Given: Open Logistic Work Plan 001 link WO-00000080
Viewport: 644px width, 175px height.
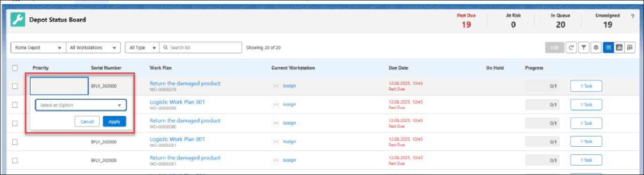Looking at the screenshot, I should 177,102.
